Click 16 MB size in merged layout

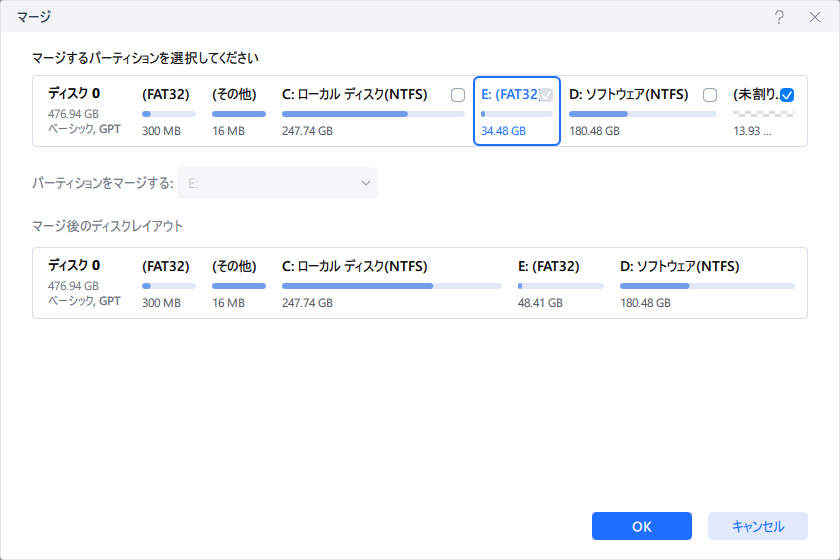(x=228, y=303)
